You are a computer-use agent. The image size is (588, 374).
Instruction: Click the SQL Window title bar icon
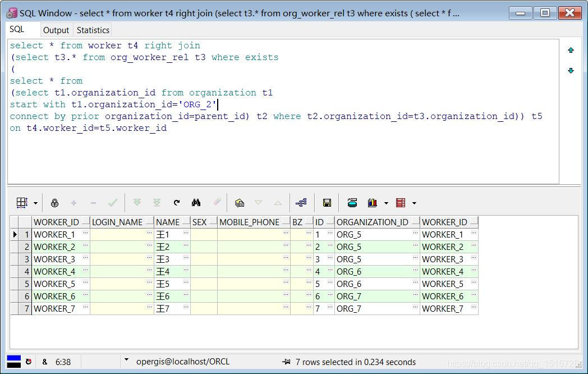[x=12, y=13]
